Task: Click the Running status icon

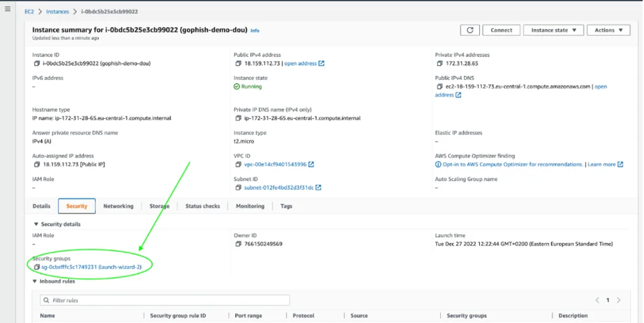Action: (x=236, y=87)
